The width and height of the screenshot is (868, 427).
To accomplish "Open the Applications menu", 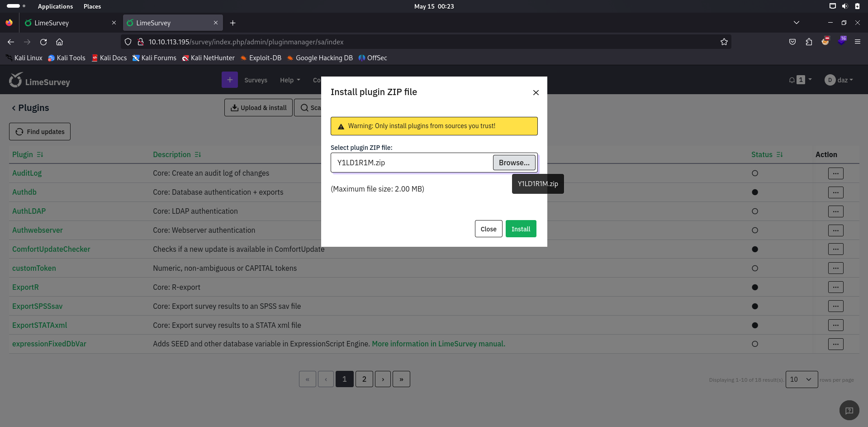I will [x=55, y=6].
